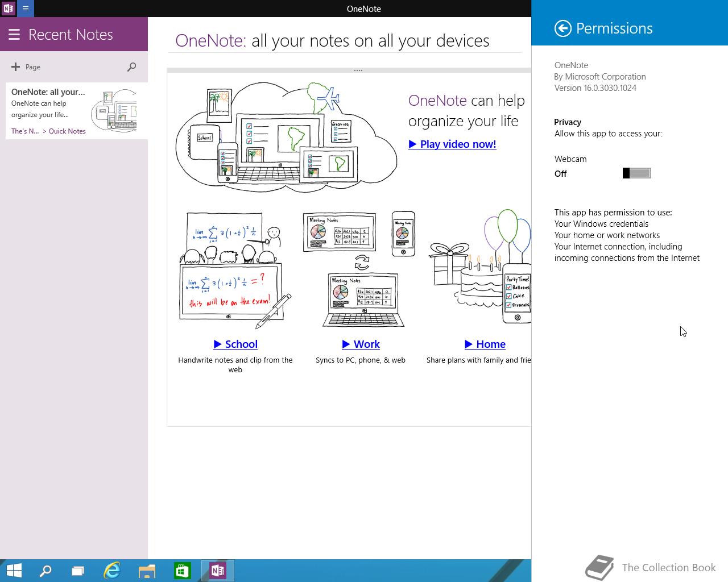728x582 pixels.
Task: Open the Home video link
Action: (485, 344)
